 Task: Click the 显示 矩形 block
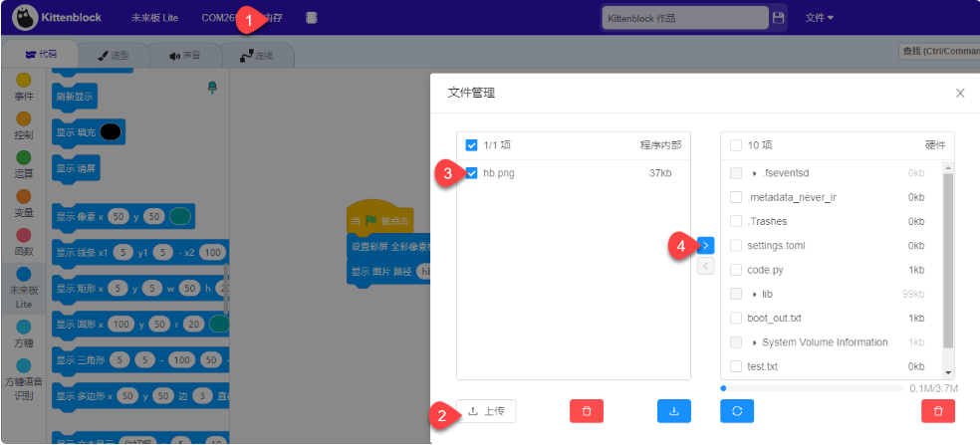[x=140, y=289]
